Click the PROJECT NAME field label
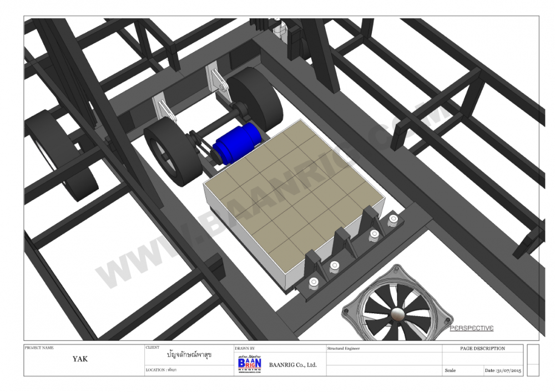The image size is (555, 392). pos(39,348)
